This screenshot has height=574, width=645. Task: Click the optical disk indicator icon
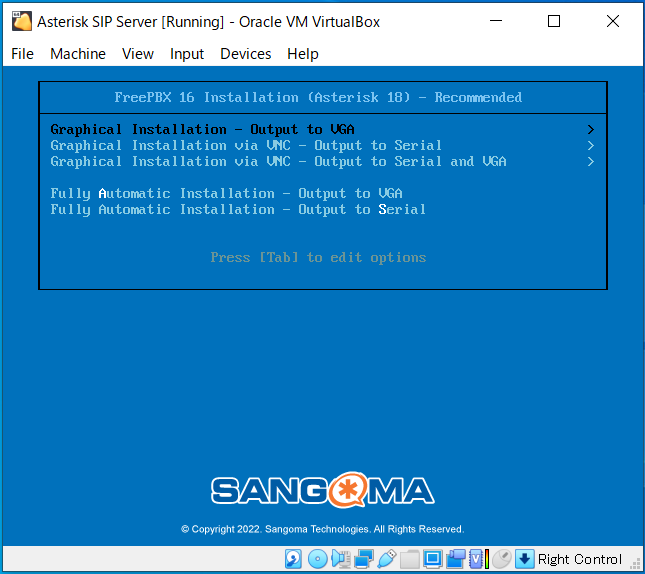pos(318,559)
